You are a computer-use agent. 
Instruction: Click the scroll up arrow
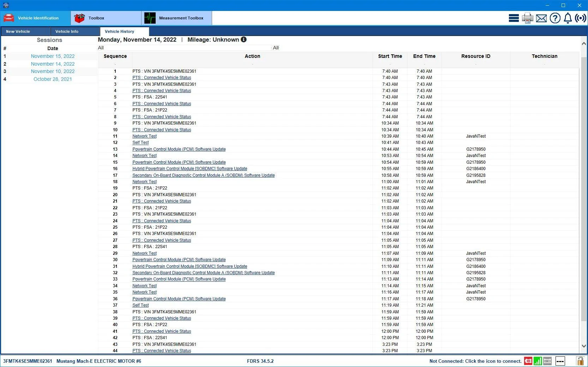584,44
